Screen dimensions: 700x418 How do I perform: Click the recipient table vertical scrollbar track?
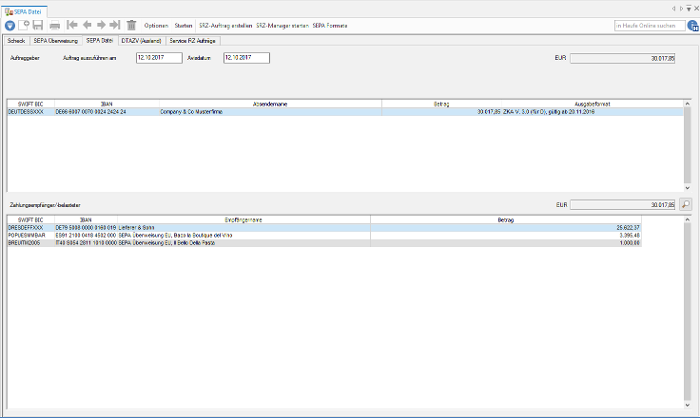click(x=688, y=313)
